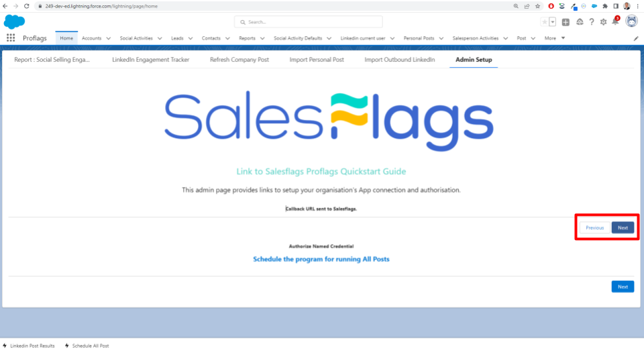The width and height of the screenshot is (644, 362).
Task: Open the Trailhead guidance icon
Action: click(x=580, y=22)
